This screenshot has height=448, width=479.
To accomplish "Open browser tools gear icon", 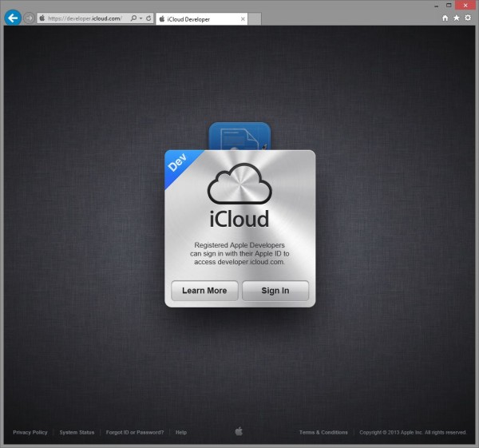I will click(x=468, y=18).
